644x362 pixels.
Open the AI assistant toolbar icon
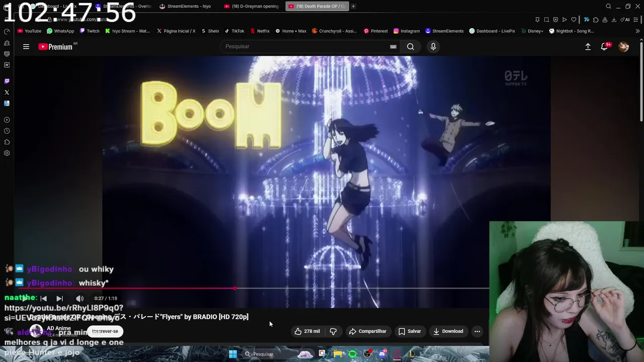[625, 20]
